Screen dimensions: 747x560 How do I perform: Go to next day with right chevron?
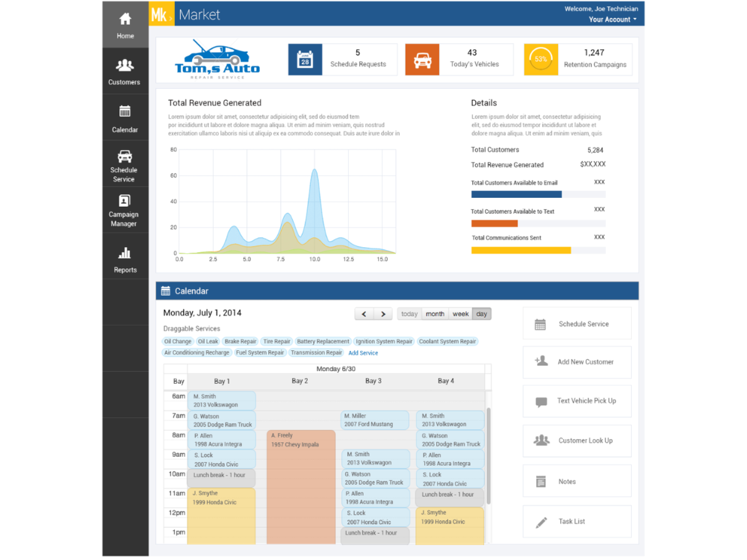point(383,314)
